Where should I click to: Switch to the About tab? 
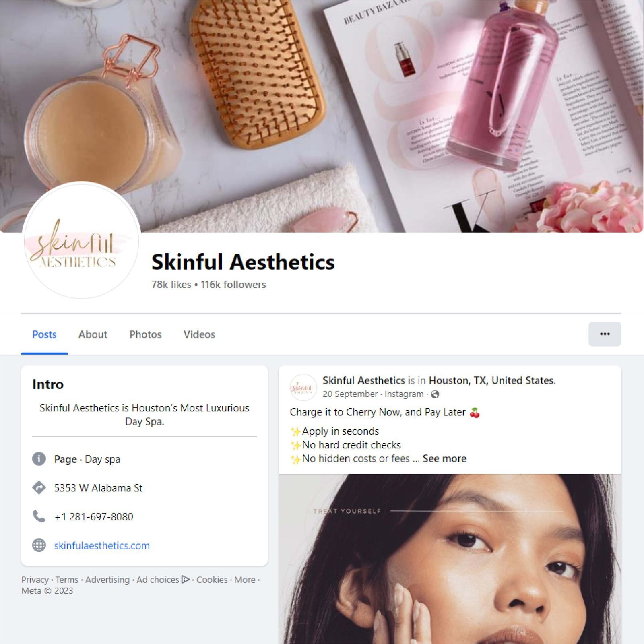[x=93, y=334]
